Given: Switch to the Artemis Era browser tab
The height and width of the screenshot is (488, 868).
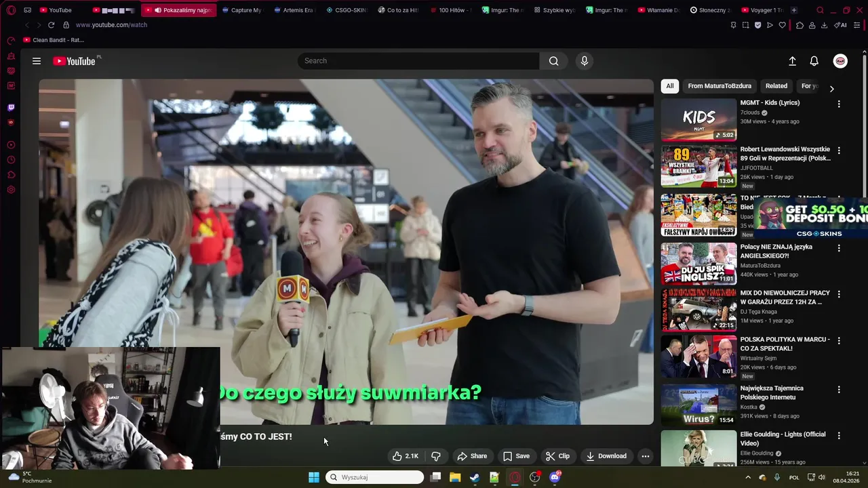Looking at the screenshot, I should coord(294,10).
